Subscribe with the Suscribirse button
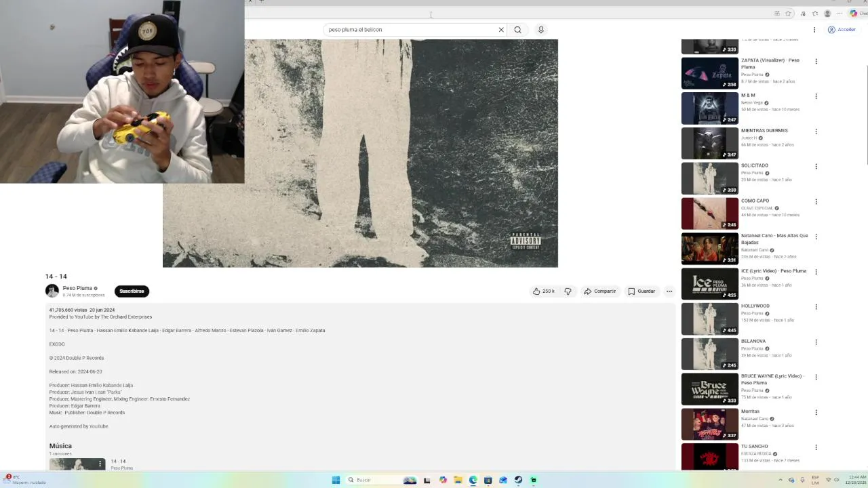The width and height of the screenshot is (868, 488). click(132, 291)
